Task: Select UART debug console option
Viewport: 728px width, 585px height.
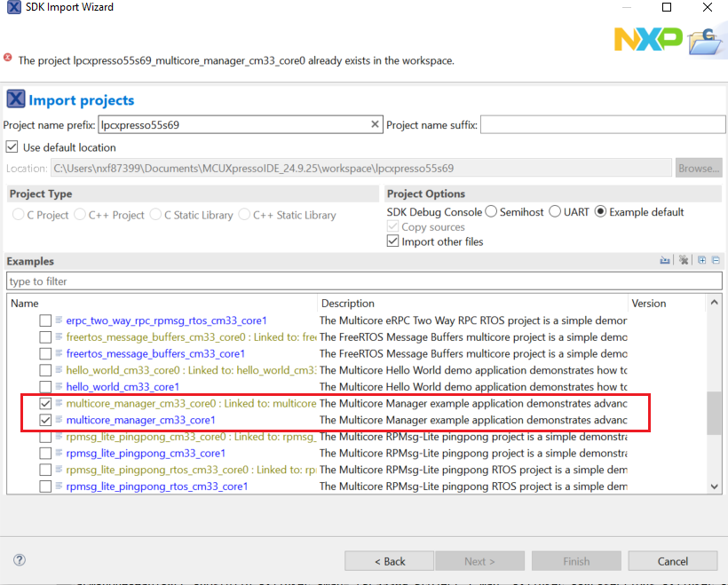Action: point(555,211)
